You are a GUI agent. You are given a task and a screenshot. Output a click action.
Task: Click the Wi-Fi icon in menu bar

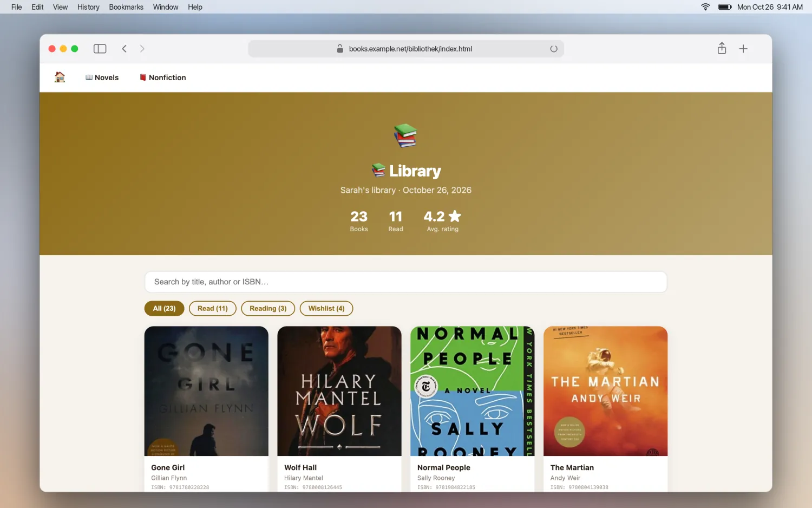click(705, 7)
